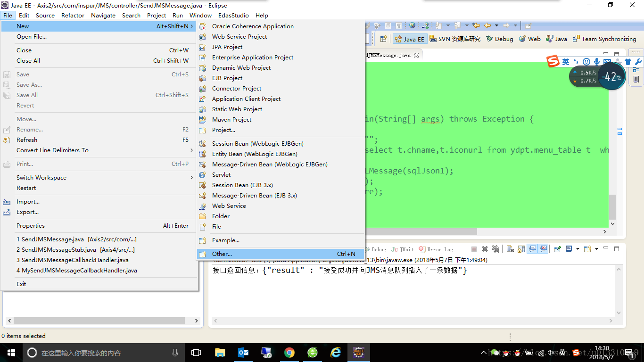The width and height of the screenshot is (644, 362).
Task: Open Forward navigation history dropdown
Action: coord(515,25)
